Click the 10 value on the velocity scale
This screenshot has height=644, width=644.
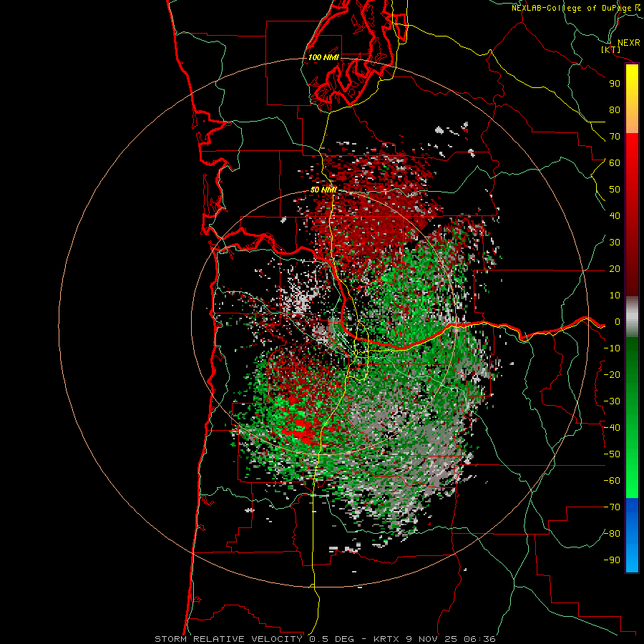pos(615,296)
